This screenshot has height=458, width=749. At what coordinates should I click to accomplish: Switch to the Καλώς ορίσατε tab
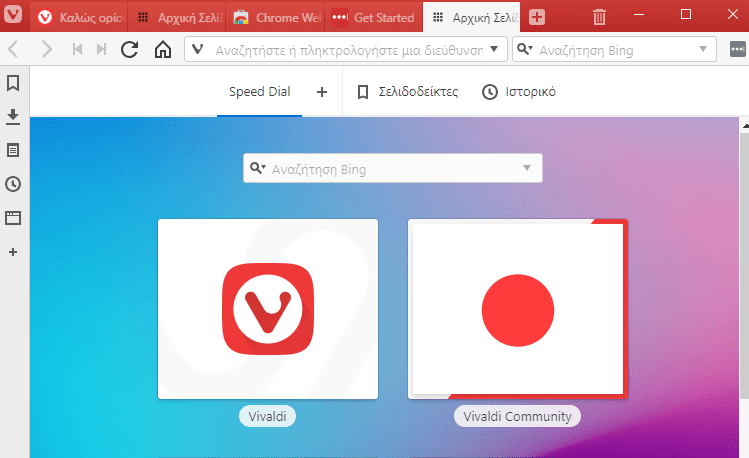pos(79,17)
